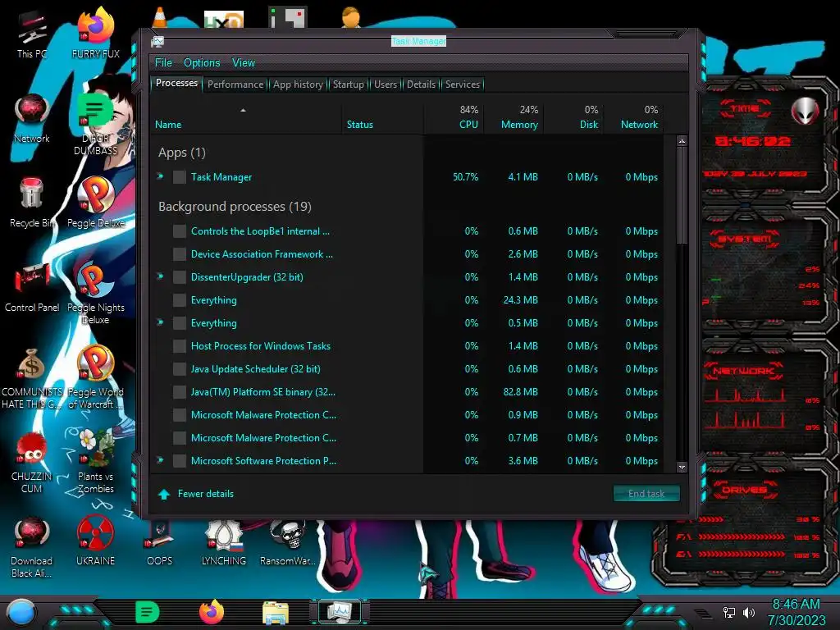Switch to the Users tab

tap(386, 84)
